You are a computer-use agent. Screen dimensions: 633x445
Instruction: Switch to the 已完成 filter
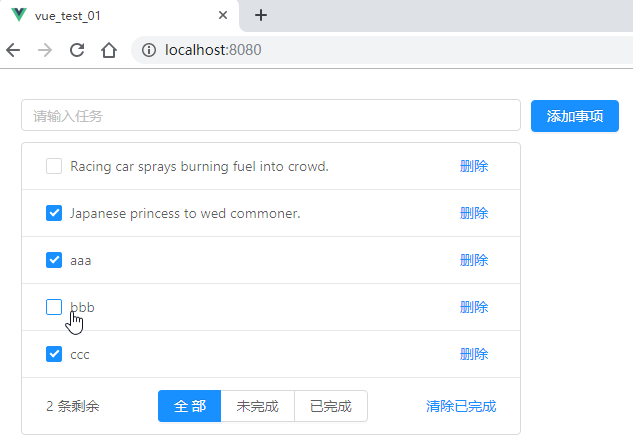pos(331,406)
